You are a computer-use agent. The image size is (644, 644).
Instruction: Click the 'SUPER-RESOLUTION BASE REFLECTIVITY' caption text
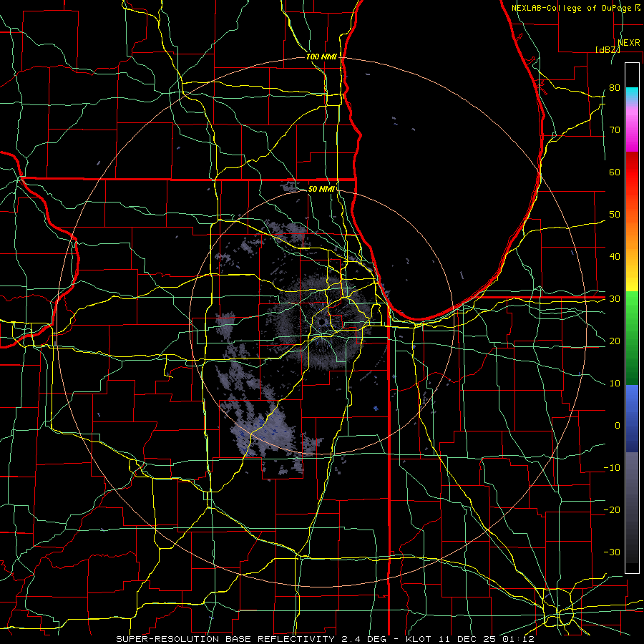pyautogui.click(x=225, y=639)
